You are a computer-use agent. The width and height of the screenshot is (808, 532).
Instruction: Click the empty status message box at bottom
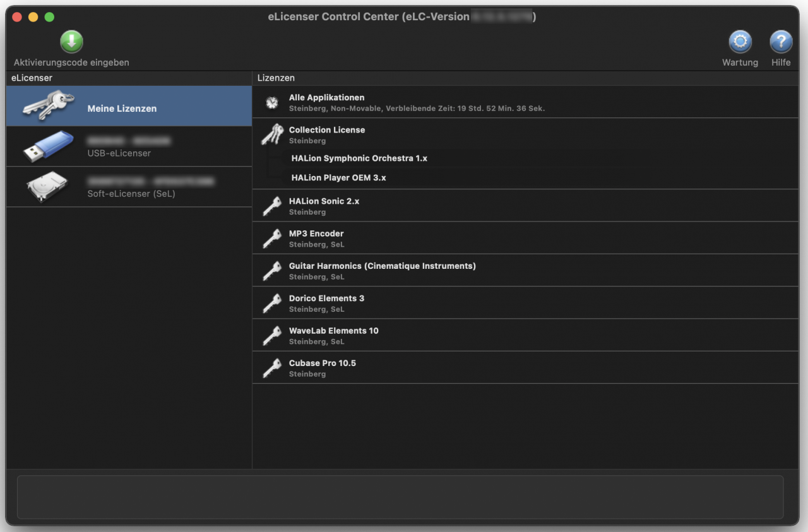(x=400, y=497)
